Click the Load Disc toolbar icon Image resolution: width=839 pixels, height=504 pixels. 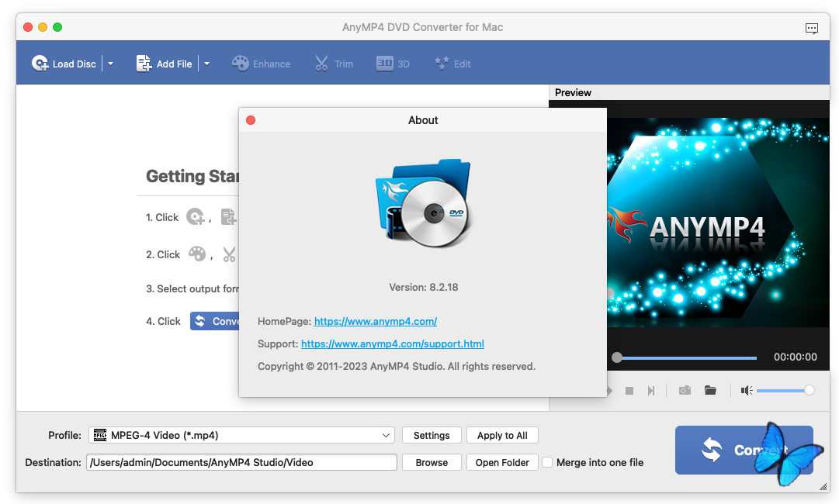tap(40, 64)
